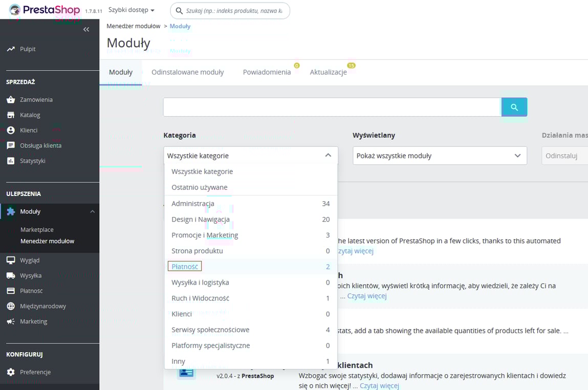Select Ostatnio używane category option
Viewport: 588px width, 390px height.
coord(251,187)
